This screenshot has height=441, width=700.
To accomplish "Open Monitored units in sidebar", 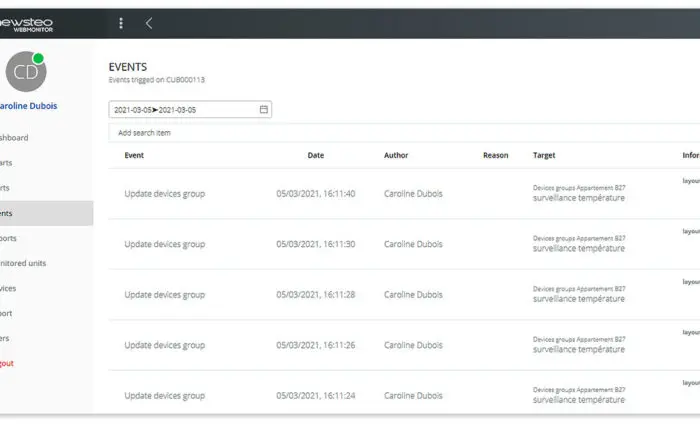I will coord(23,263).
